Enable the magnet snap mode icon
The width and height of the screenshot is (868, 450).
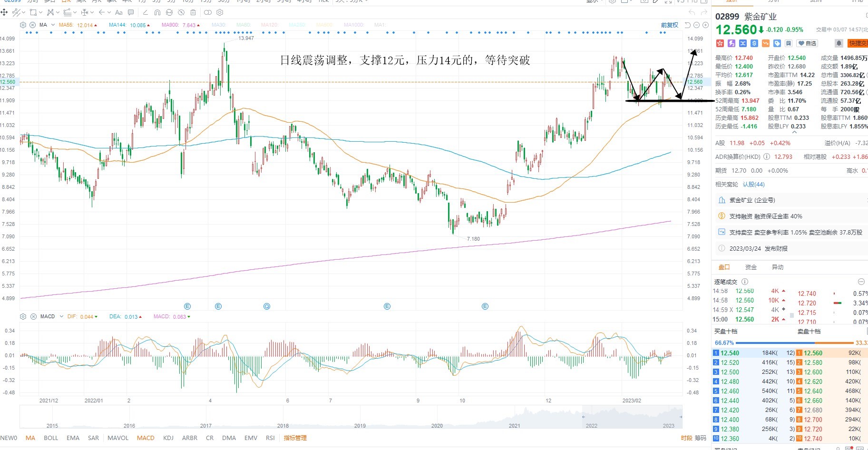coord(157,12)
